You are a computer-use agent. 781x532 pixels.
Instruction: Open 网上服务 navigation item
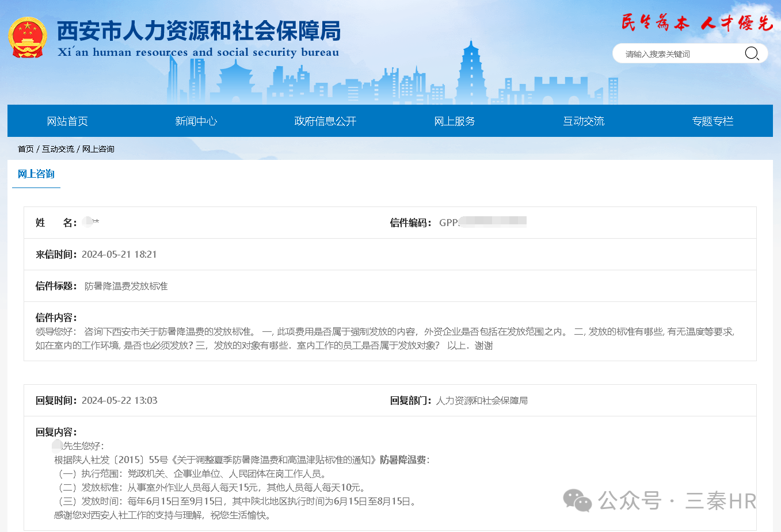click(x=455, y=121)
